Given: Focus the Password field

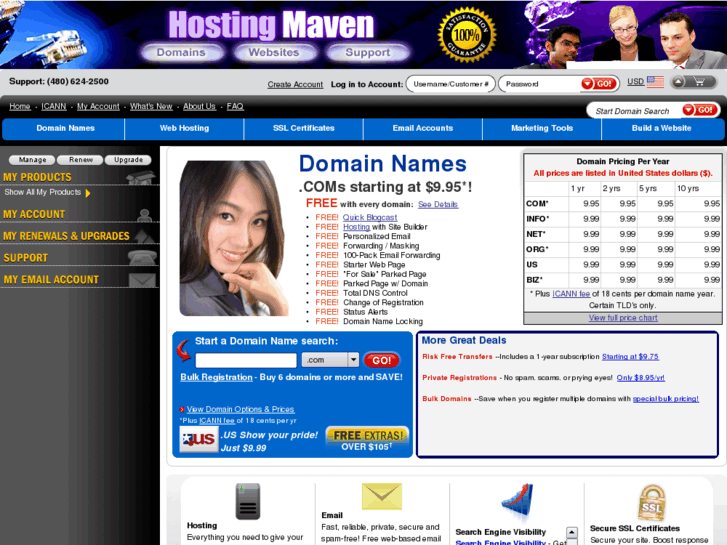Looking at the screenshot, I should 540,84.
